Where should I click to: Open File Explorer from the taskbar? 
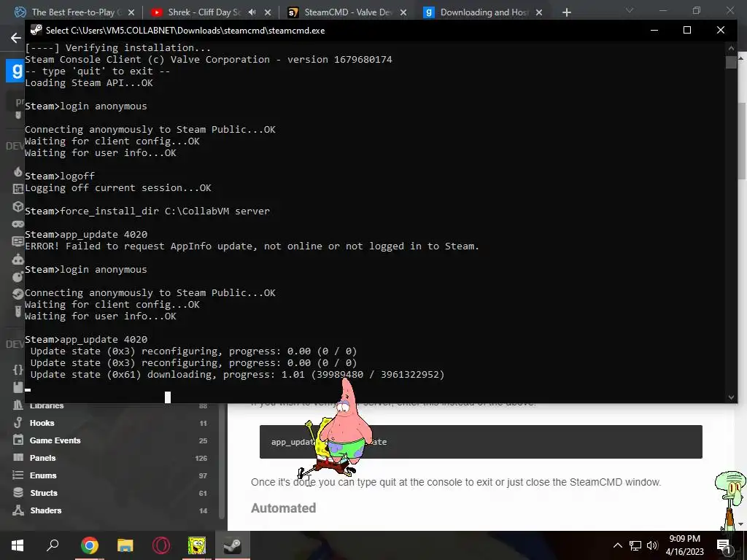click(125, 545)
